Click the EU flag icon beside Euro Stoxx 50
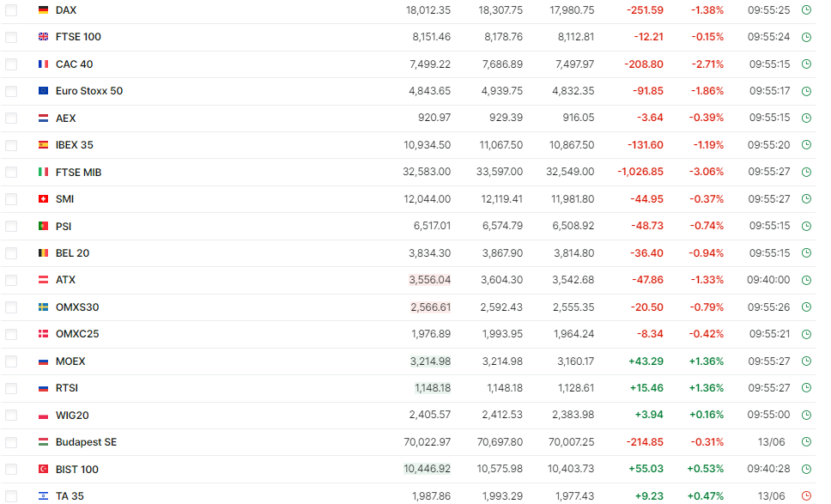Viewport: 831px width, 504px height. (44, 91)
